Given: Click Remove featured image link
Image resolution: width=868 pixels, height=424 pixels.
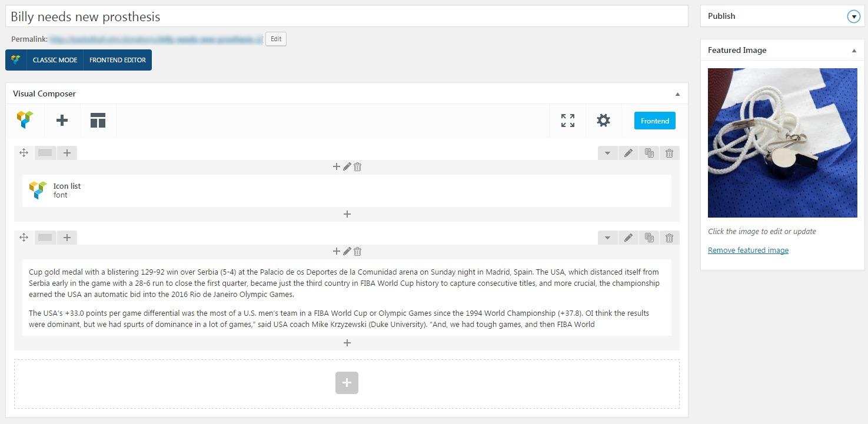Looking at the screenshot, I should click(748, 251).
